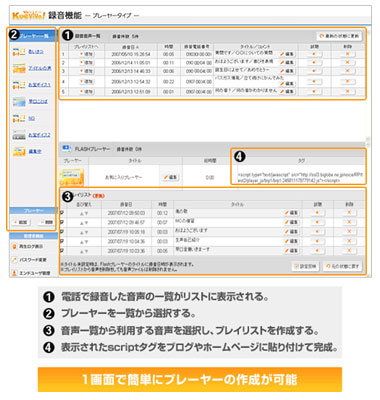The height and width of the screenshot is (400, 380).
Task: Play preview of playlist item 2007/07/12 09:46:57
Action: coord(317,222)
